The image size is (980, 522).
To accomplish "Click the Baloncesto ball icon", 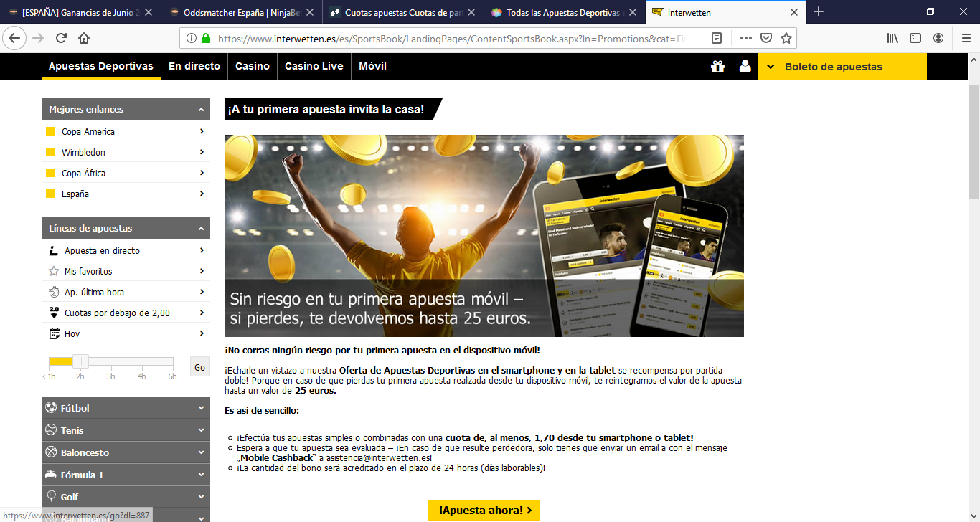I will [51, 452].
